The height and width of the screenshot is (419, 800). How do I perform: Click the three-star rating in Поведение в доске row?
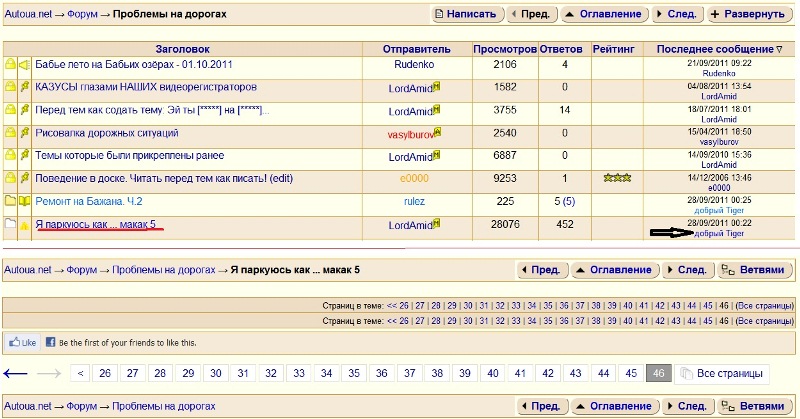click(x=617, y=179)
